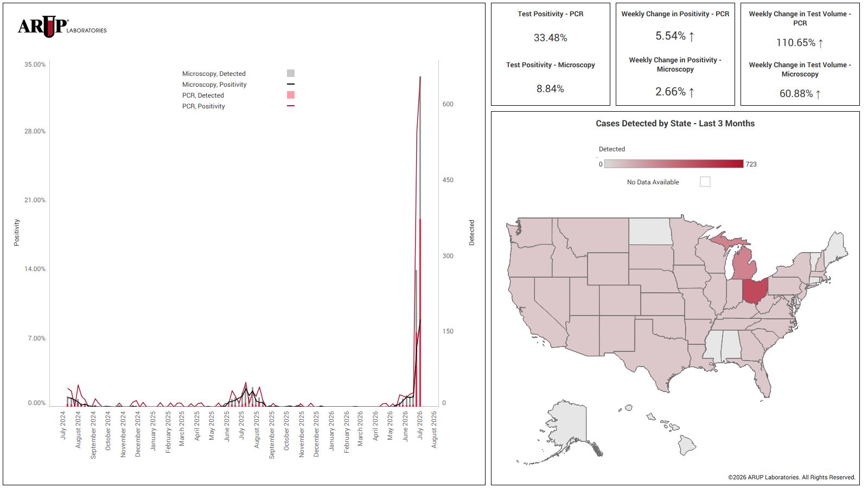868x488 pixels.
Task: Click the 723 legend maximum value
Action: (x=751, y=164)
